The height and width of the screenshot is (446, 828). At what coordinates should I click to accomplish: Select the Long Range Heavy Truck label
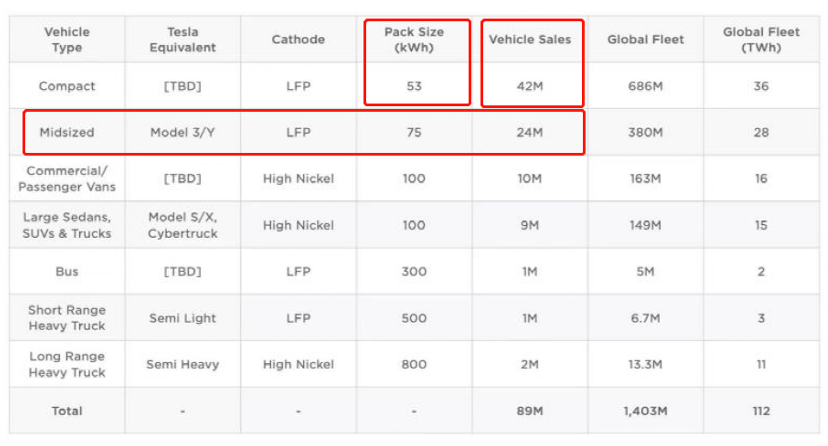pos(67,364)
